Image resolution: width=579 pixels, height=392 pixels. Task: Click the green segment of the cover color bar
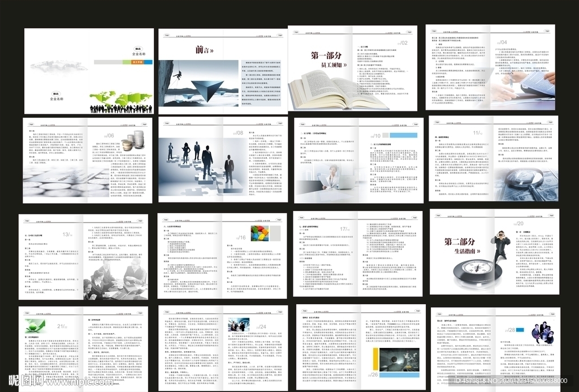point(127,62)
